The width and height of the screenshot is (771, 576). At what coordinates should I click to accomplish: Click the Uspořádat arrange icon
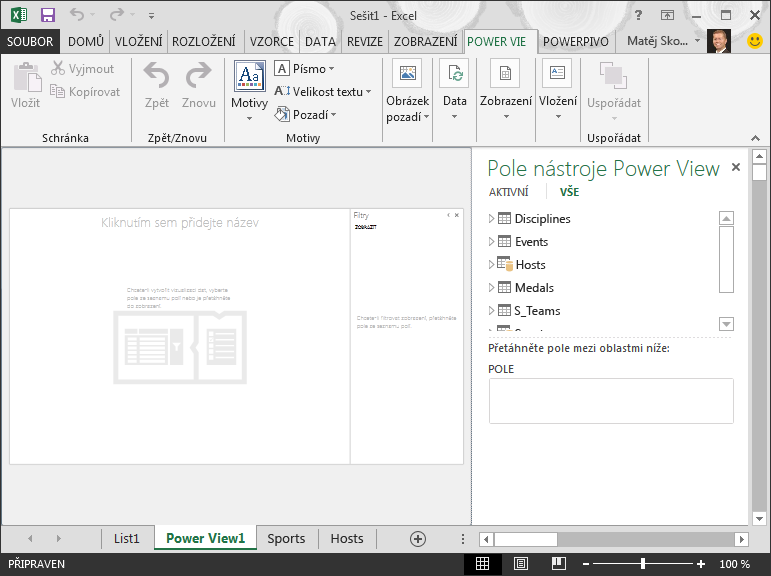613,75
